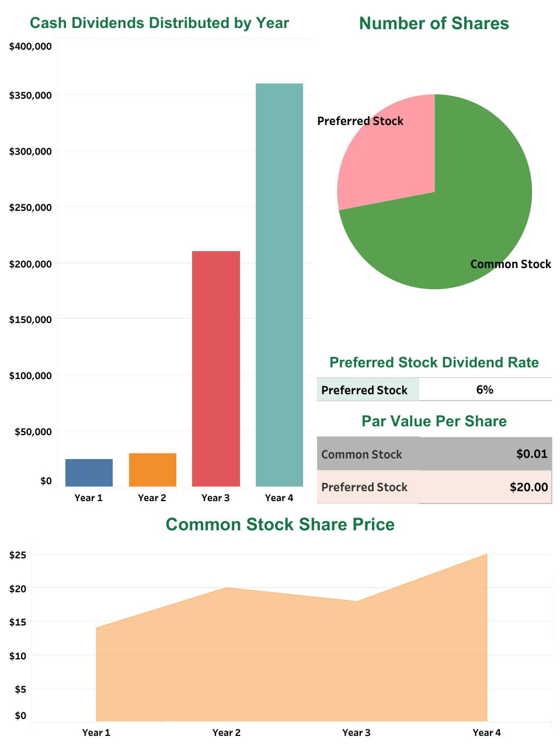Select the $20.00 Preferred Stock par value cell
Screen dimensions: 560x747
tap(529, 487)
